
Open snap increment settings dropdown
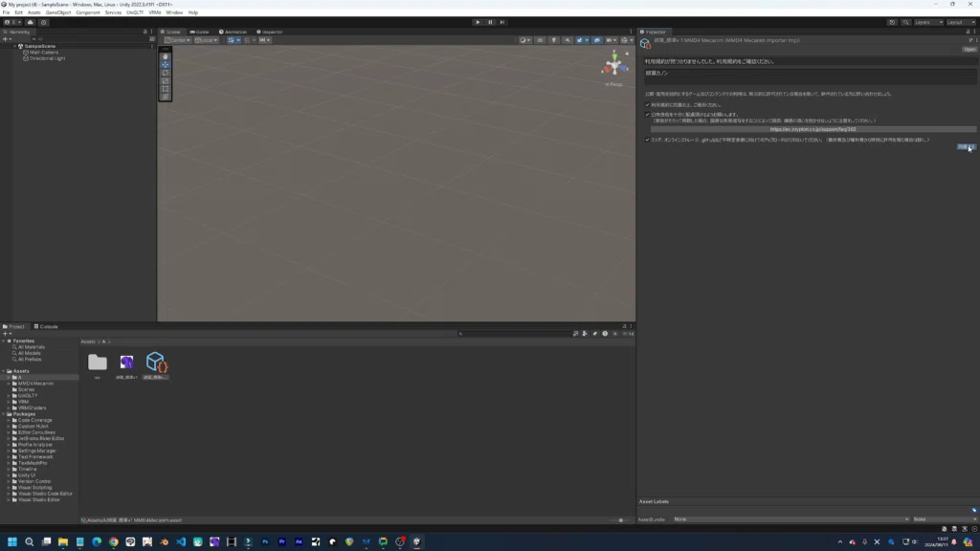point(265,40)
